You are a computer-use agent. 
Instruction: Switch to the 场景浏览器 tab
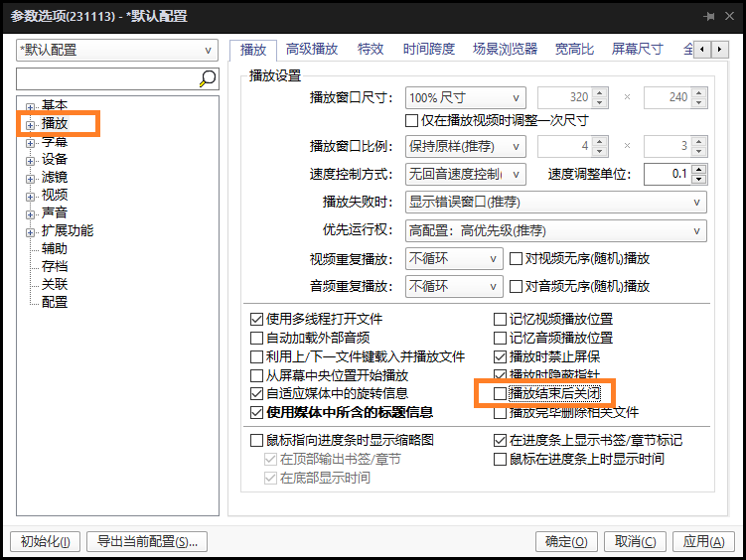(505, 49)
